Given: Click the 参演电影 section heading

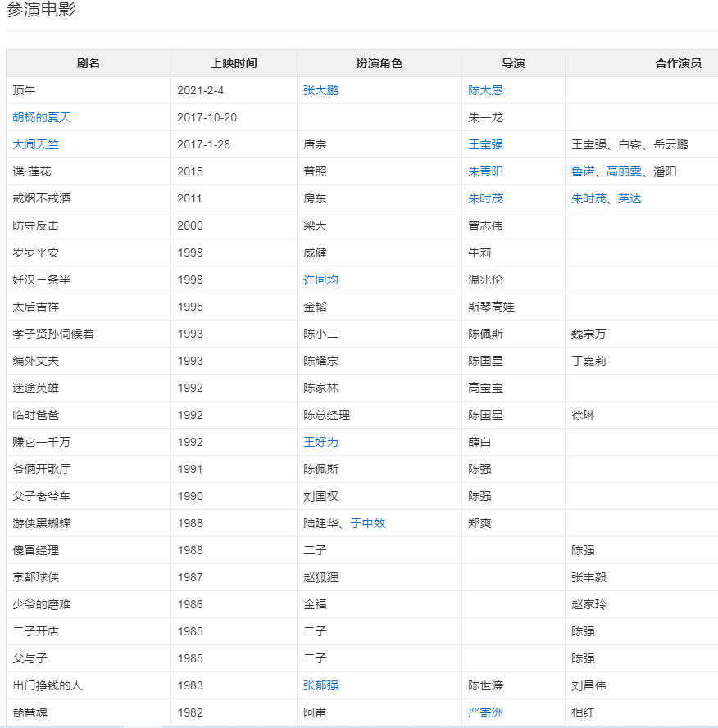Looking at the screenshot, I should (x=41, y=10).
